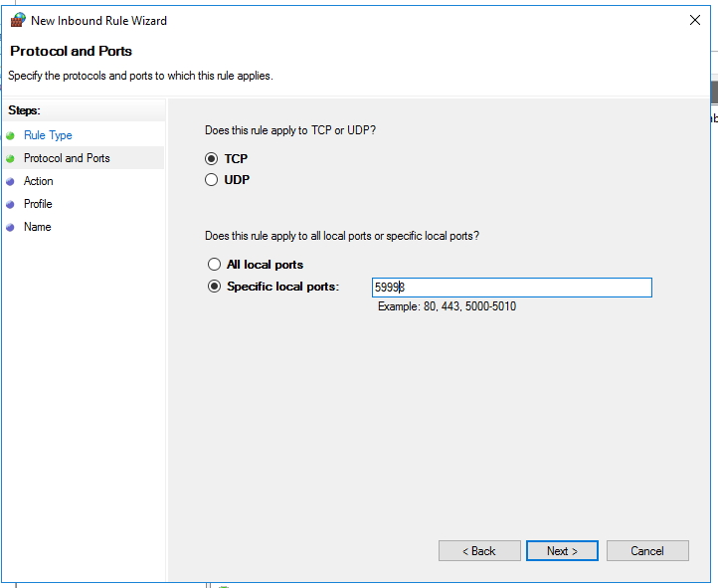Open the Name step in steps list
The height and width of the screenshot is (588, 718).
coord(38,227)
